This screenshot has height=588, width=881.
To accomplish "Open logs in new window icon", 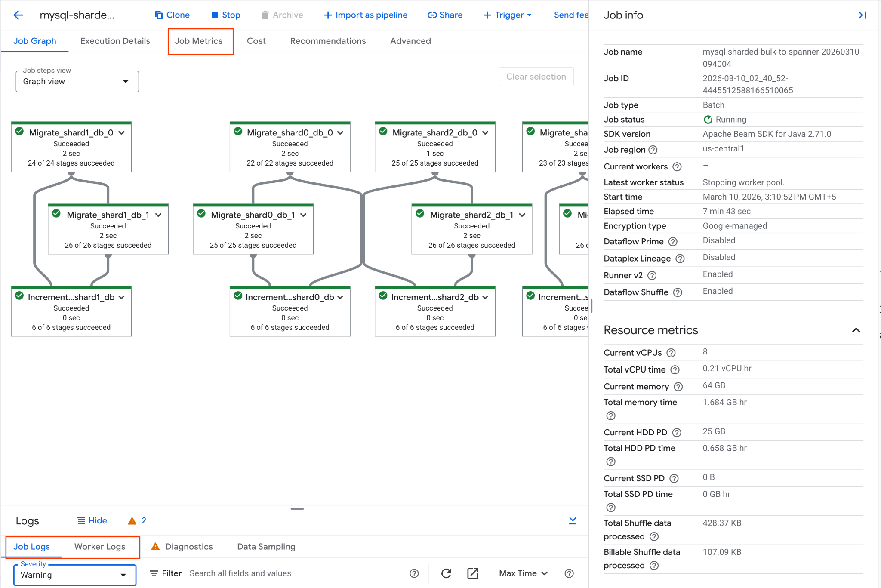I will [473, 573].
